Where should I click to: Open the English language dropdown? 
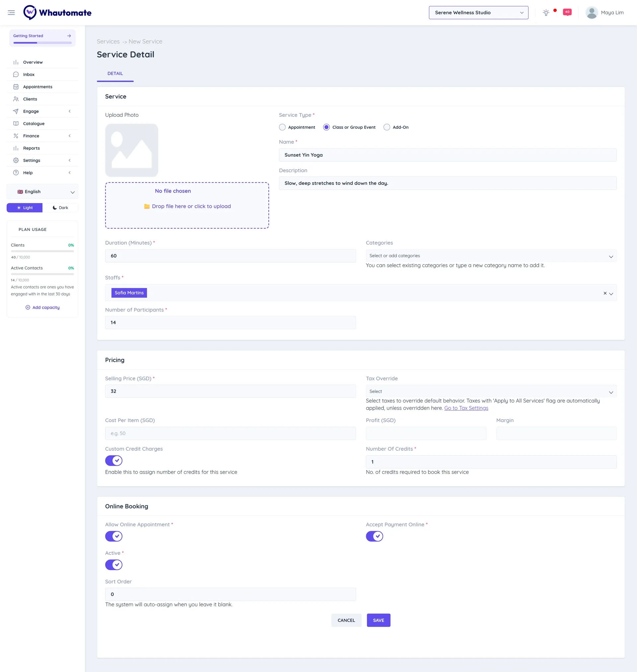point(42,191)
